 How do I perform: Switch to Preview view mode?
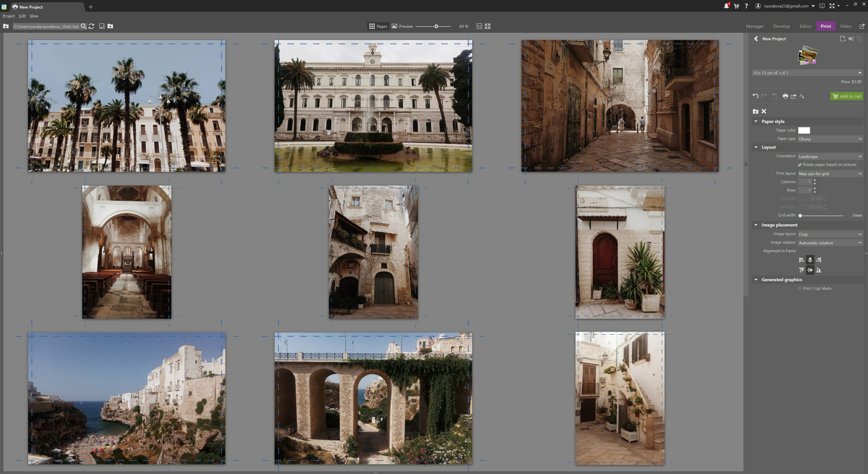click(x=402, y=26)
